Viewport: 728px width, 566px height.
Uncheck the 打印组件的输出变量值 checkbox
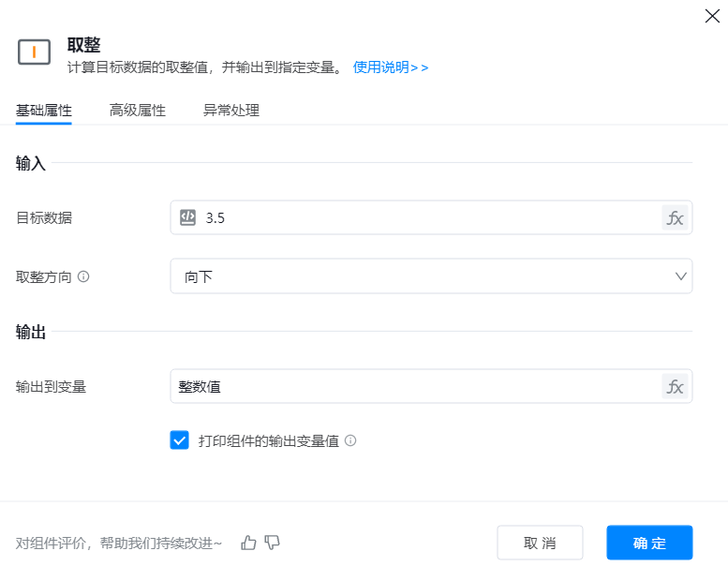point(180,440)
